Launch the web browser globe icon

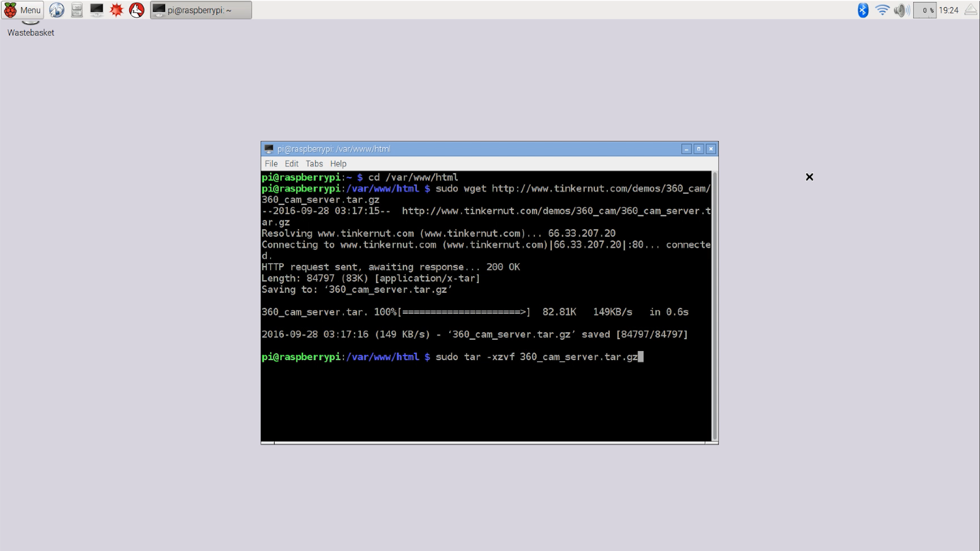[x=57, y=10]
